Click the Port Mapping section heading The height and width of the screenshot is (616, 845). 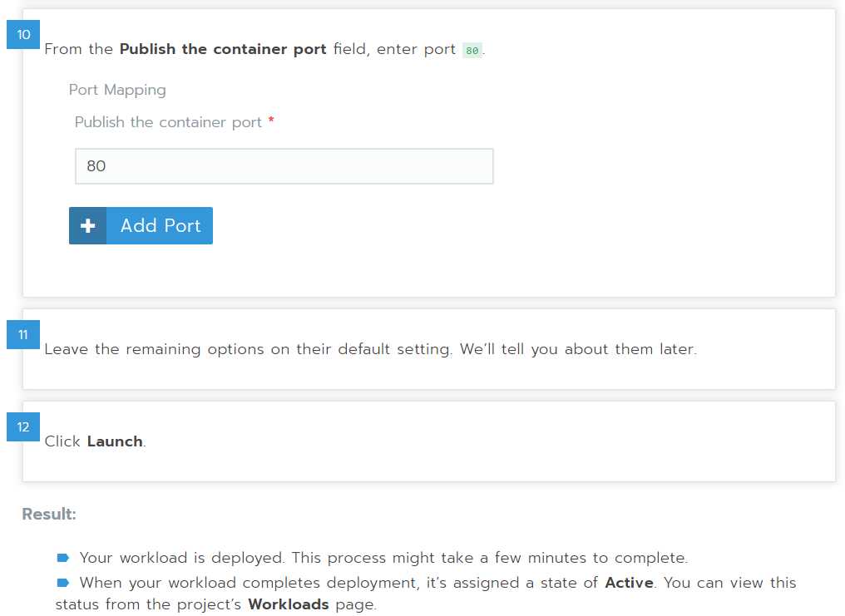click(x=117, y=90)
